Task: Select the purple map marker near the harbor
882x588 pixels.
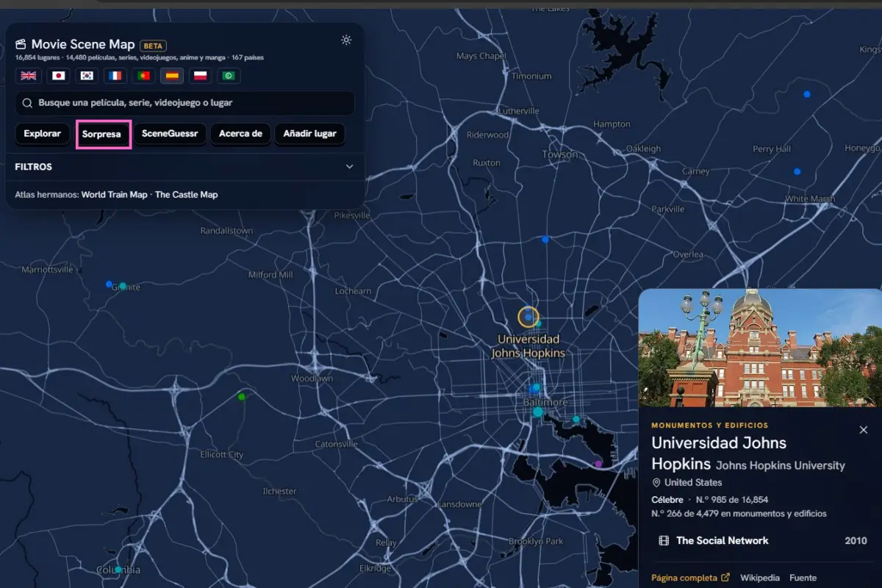Action: [598, 464]
